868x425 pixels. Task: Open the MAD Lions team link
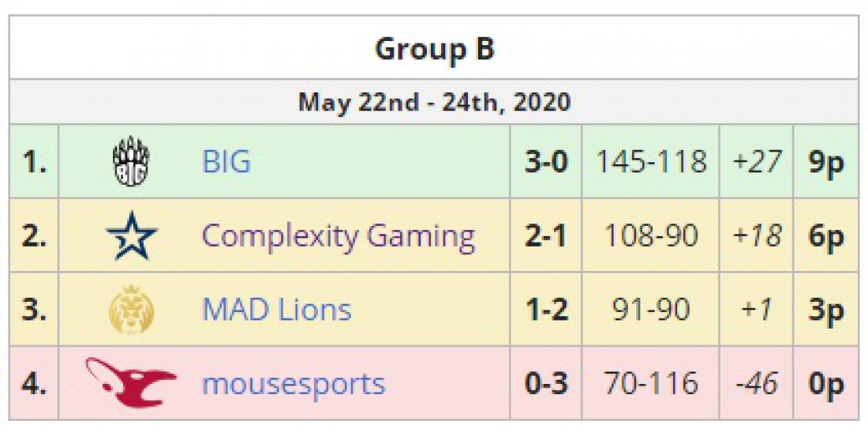click(x=277, y=309)
